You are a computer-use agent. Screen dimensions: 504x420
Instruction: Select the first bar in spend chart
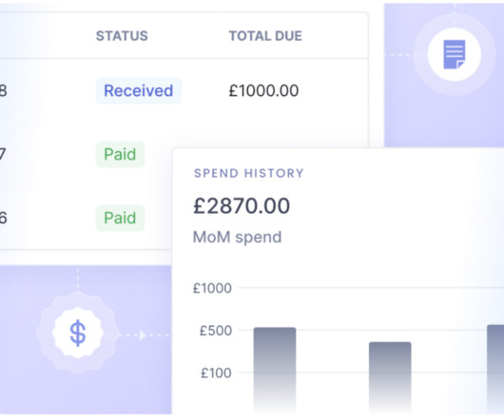pyautogui.click(x=275, y=370)
